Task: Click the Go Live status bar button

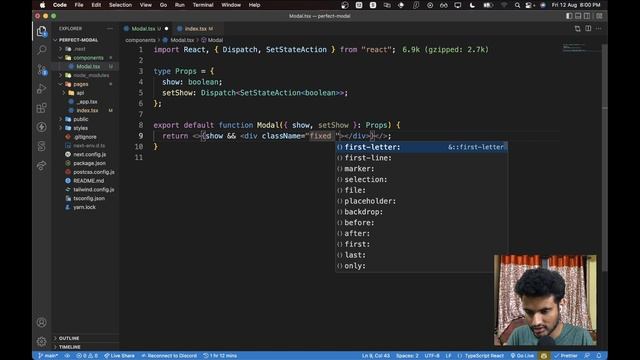Action: pyautogui.click(x=522, y=356)
